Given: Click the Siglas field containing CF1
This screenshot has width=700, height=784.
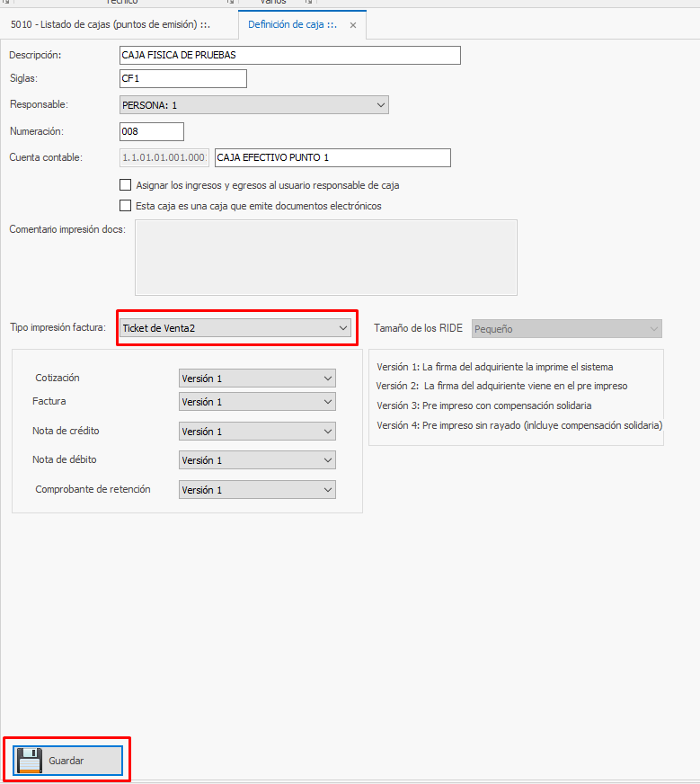Looking at the screenshot, I should (182, 79).
